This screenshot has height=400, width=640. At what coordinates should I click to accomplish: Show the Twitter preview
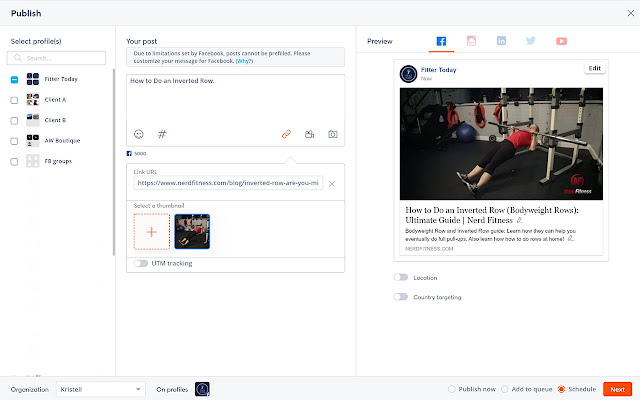[531, 41]
